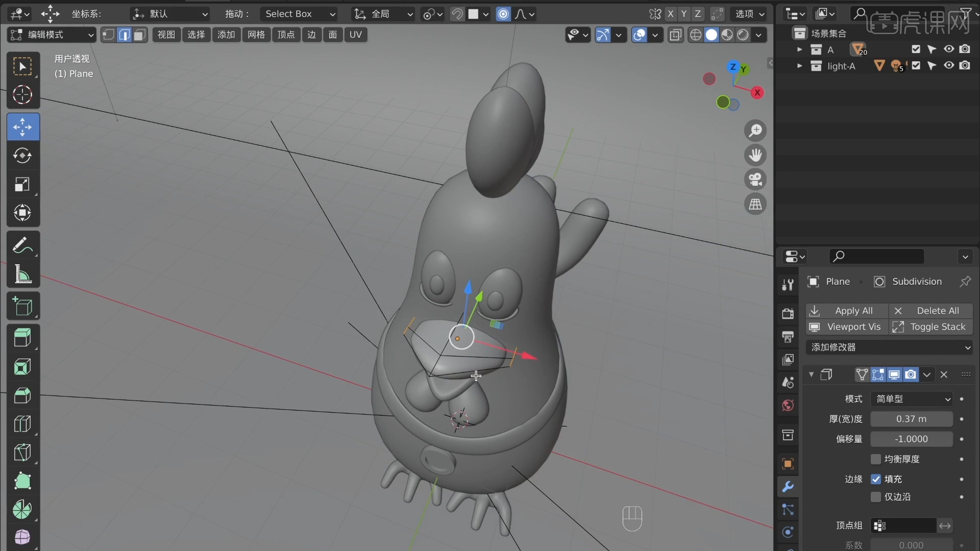
Task: Open the UV menu
Action: 355,35
